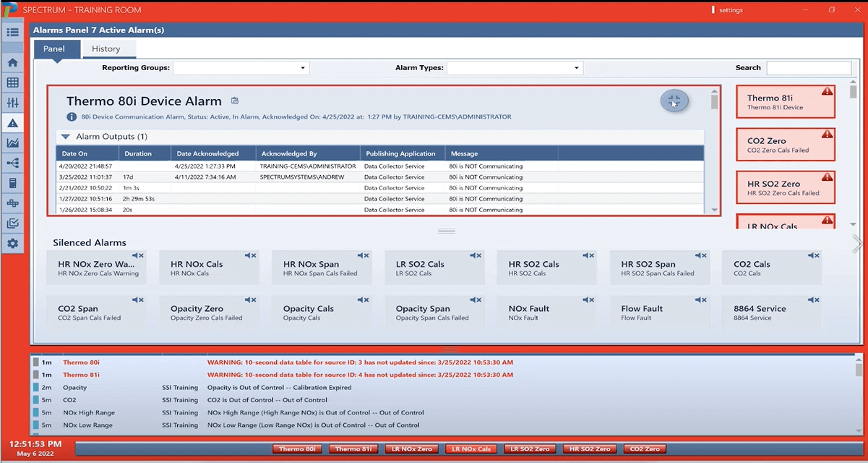Unmute the CO2 Span silenced alarm
This screenshot has height=463, width=868.
point(138,300)
